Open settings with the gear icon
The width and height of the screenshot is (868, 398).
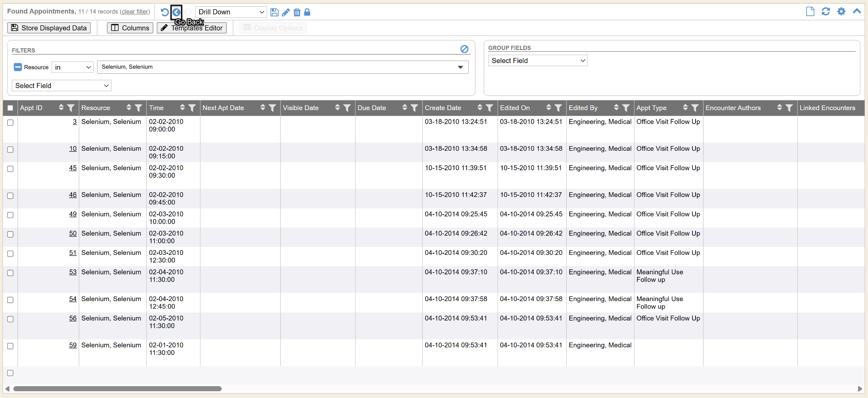(841, 11)
